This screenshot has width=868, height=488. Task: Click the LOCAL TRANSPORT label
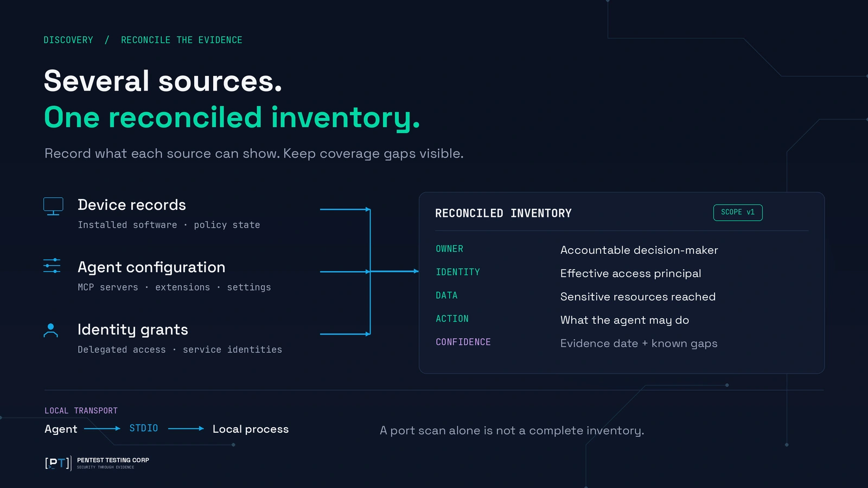point(81,411)
